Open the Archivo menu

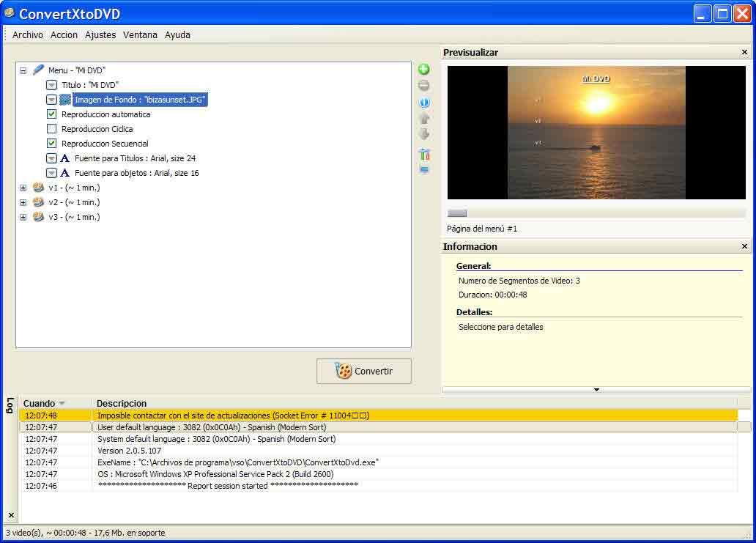[28, 34]
